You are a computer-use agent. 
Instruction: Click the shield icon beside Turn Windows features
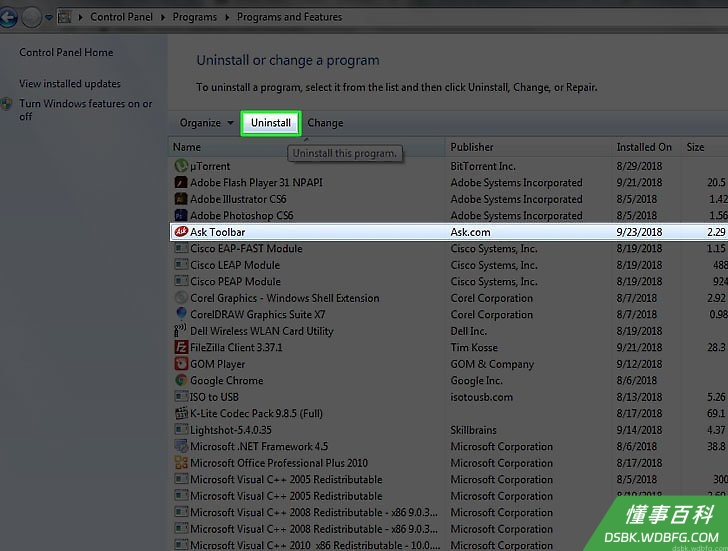6,104
